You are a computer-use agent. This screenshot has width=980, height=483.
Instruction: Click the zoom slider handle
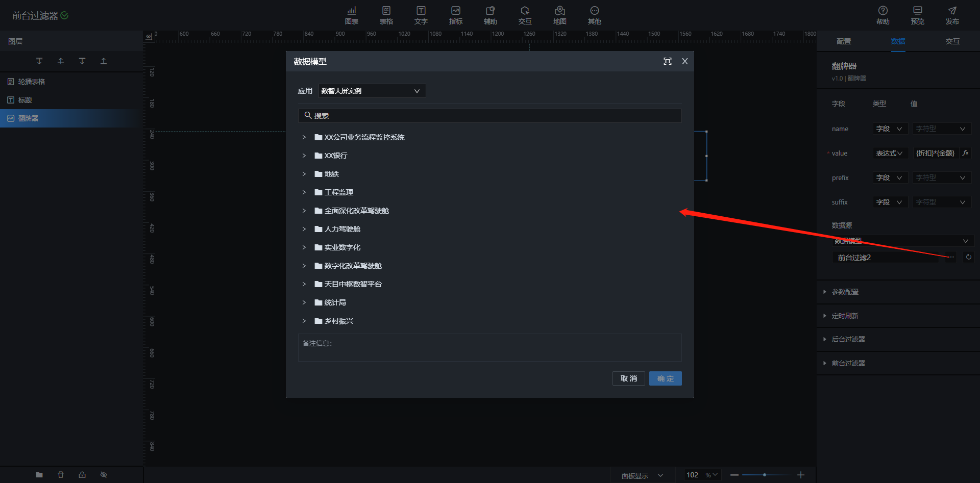[x=764, y=475]
